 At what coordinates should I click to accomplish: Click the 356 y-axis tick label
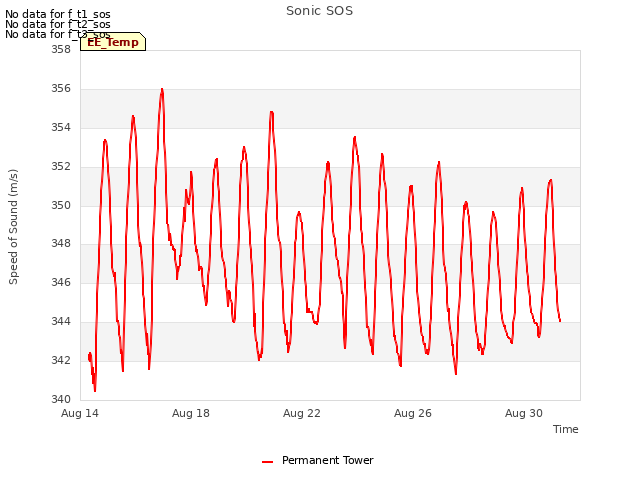61,89
